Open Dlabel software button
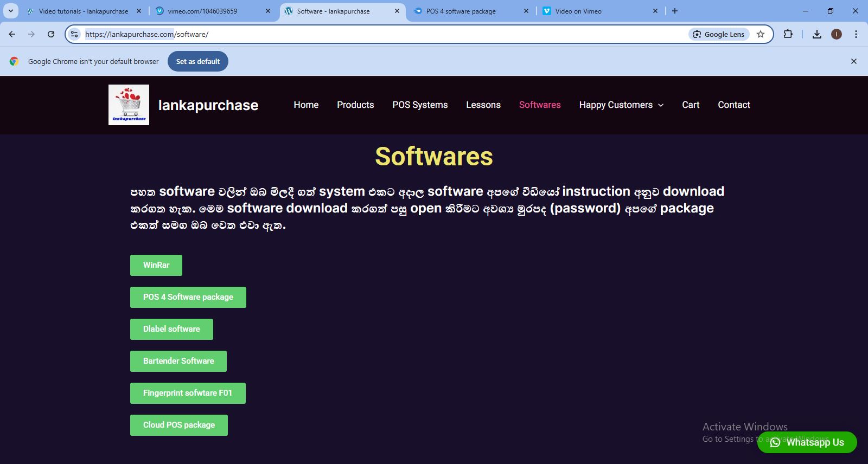Screen dimensions: 868x464 click(171, 329)
